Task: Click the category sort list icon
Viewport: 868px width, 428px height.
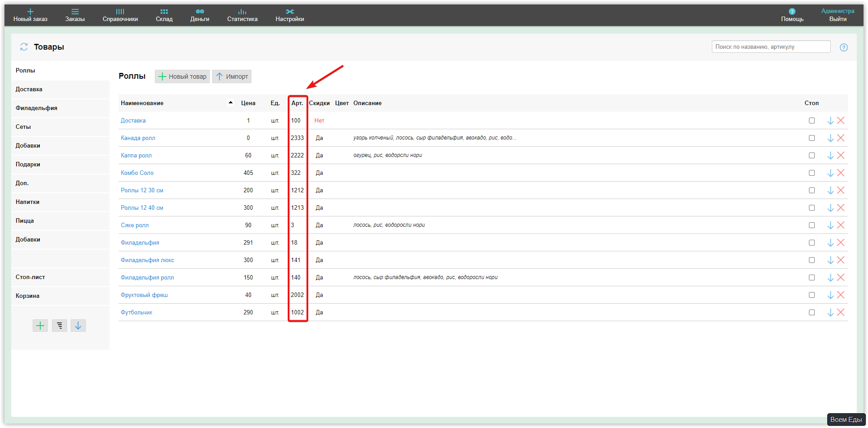Action: click(x=60, y=326)
